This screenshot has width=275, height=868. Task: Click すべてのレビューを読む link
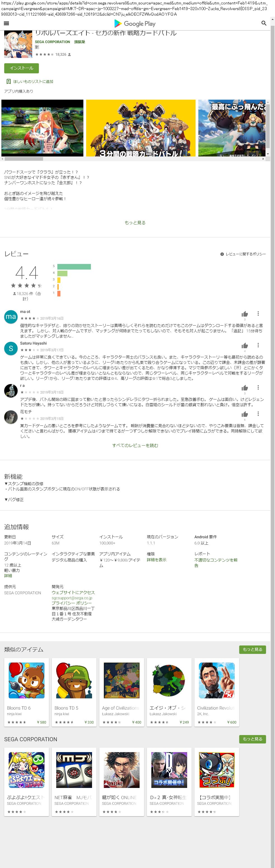tap(135, 445)
